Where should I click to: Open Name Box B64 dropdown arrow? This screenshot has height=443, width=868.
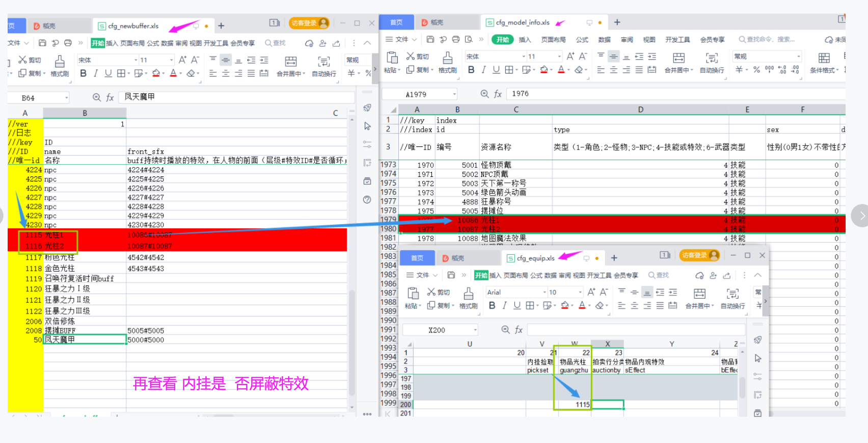pos(66,97)
